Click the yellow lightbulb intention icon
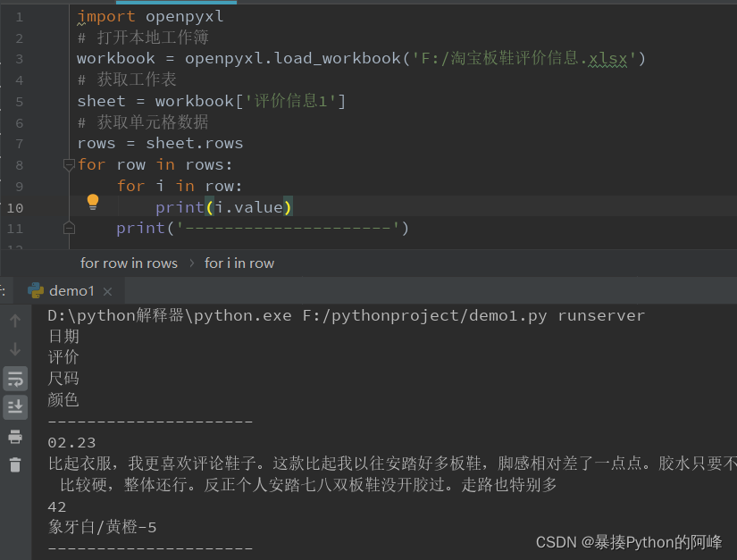Viewport: 737px width, 560px height. click(x=93, y=202)
